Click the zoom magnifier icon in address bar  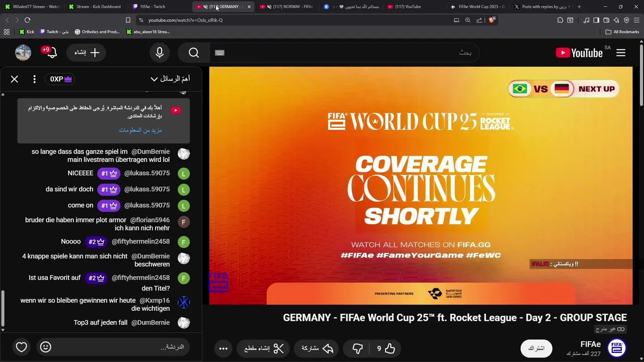point(468,20)
